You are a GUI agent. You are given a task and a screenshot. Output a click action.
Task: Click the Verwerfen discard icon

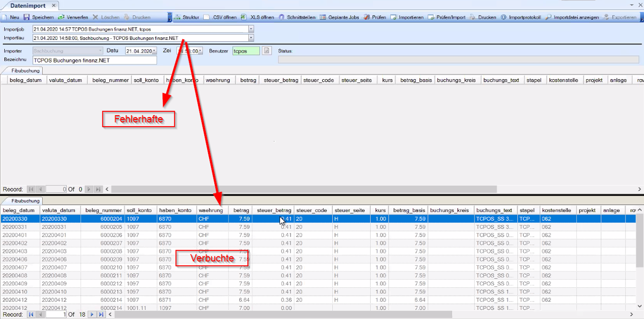click(61, 17)
